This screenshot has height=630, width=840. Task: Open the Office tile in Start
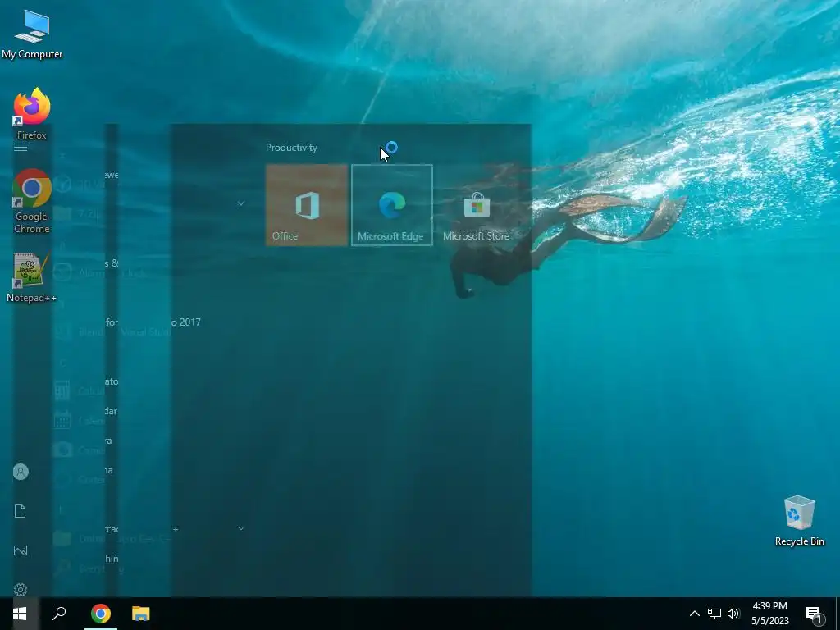pos(307,205)
